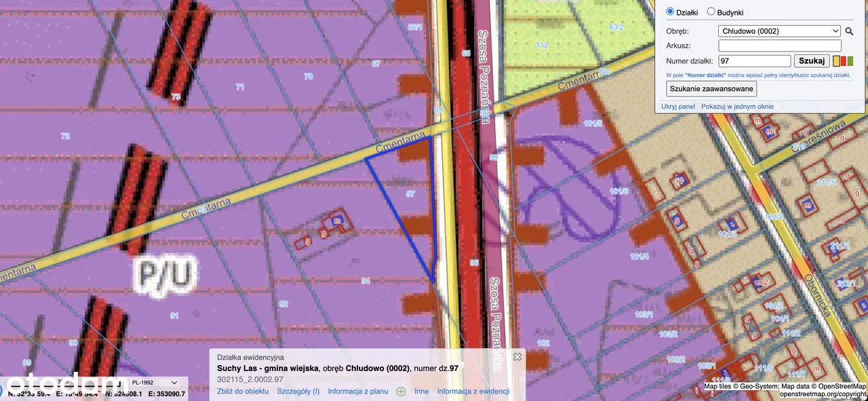The image size is (868, 401).
Task: Click Pokazuj w jednym oknie link
Action: coord(737,107)
